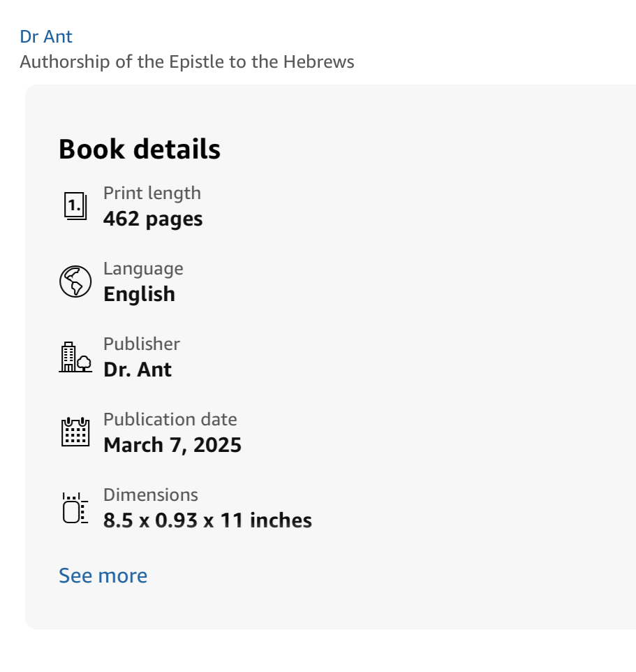636x672 pixels.
Task: Click the Publisher label
Action: (x=142, y=344)
